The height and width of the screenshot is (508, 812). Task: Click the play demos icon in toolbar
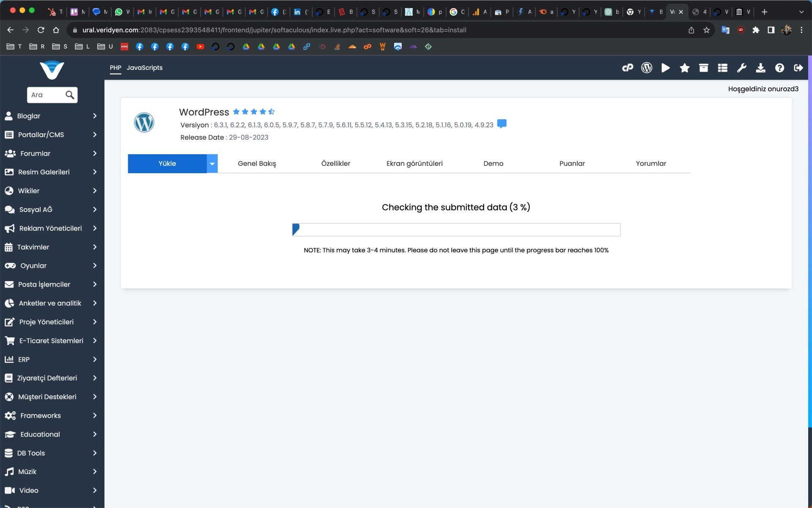[x=666, y=68]
